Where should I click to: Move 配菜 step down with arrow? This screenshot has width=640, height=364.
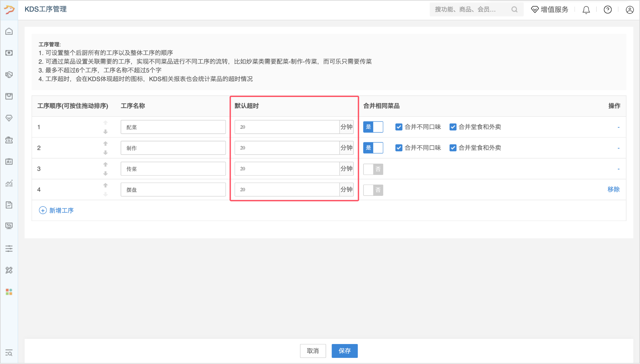pos(105,132)
